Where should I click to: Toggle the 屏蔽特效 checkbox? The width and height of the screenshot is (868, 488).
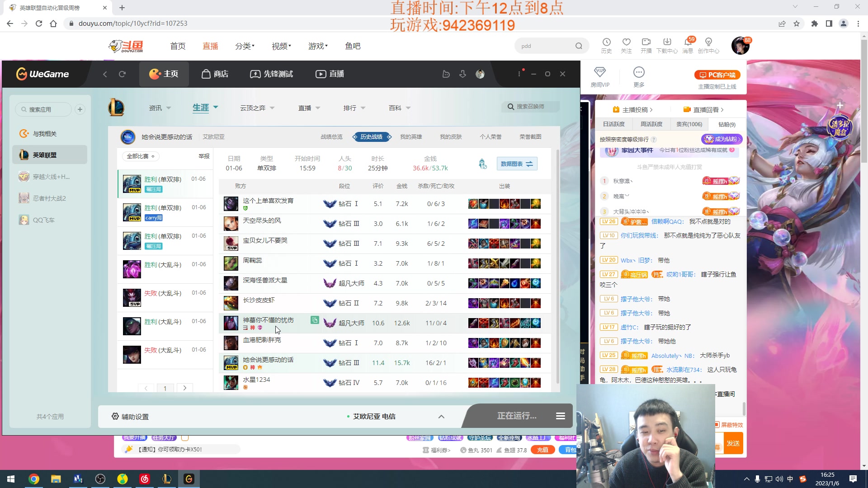pos(717,425)
